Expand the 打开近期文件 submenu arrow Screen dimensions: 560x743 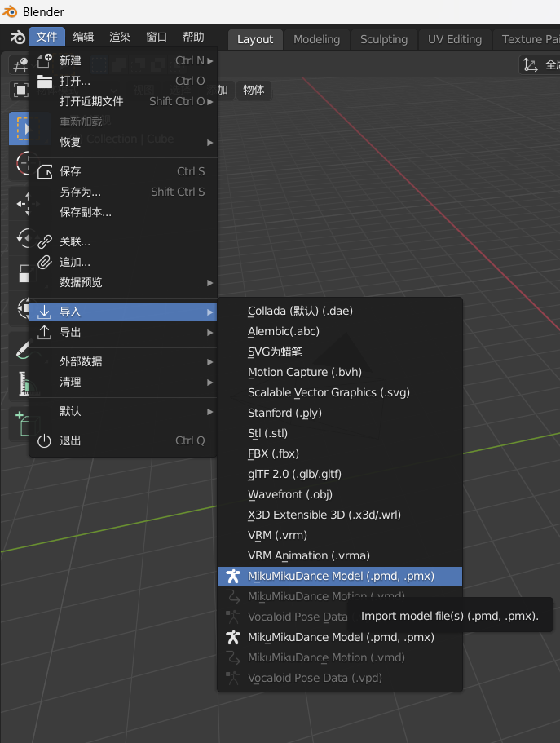209,101
